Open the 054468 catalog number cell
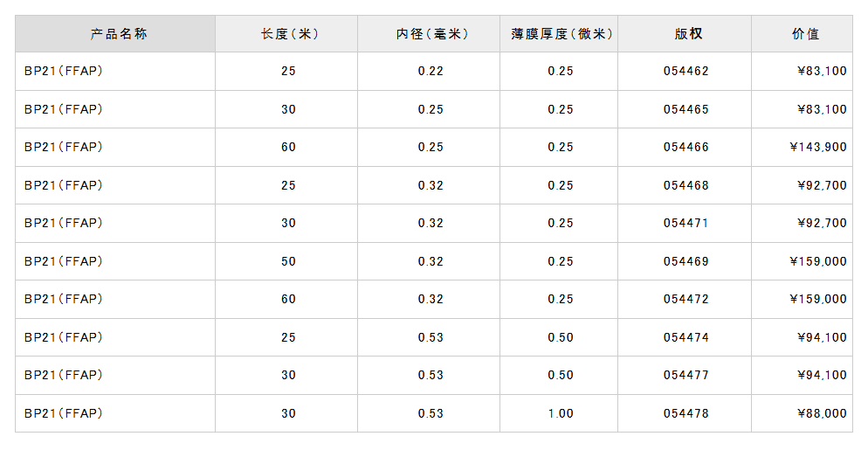 [x=686, y=185]
